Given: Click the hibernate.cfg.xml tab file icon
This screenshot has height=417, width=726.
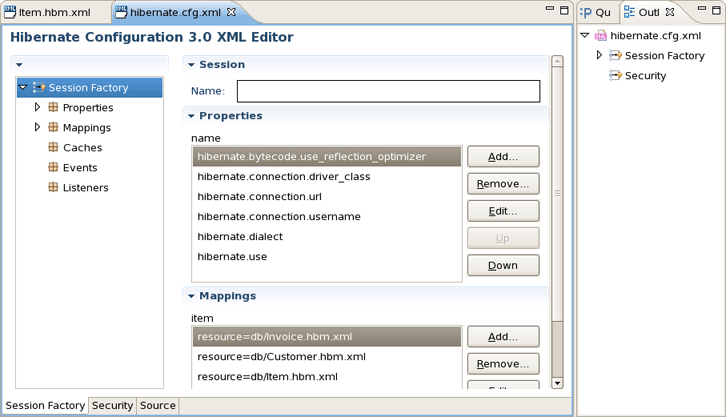Looking at the screenshot, I should (121, 12).
